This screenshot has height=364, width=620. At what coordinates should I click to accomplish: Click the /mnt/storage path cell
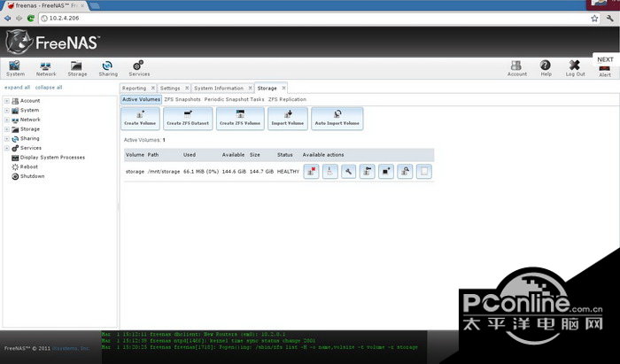pyautogui.click(x=164, y=172)
